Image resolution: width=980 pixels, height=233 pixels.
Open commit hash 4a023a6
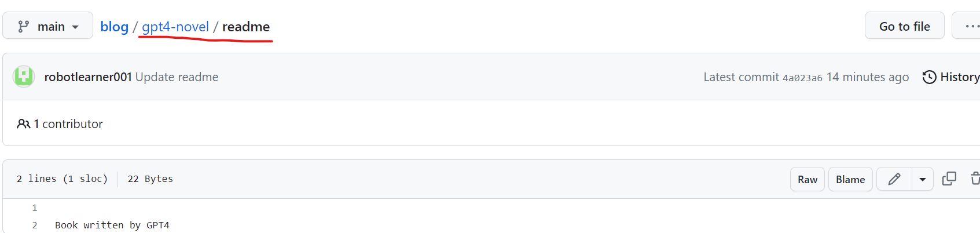(802, 78)
